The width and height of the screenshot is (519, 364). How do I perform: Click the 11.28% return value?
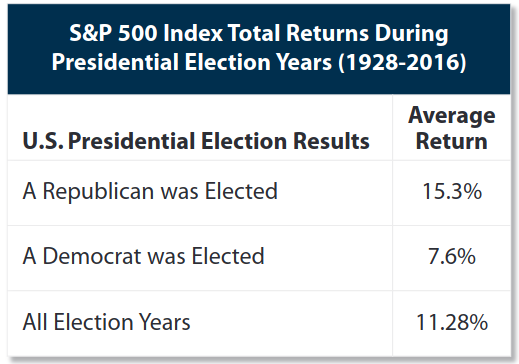pyautogui.click(x=452, y=322)
